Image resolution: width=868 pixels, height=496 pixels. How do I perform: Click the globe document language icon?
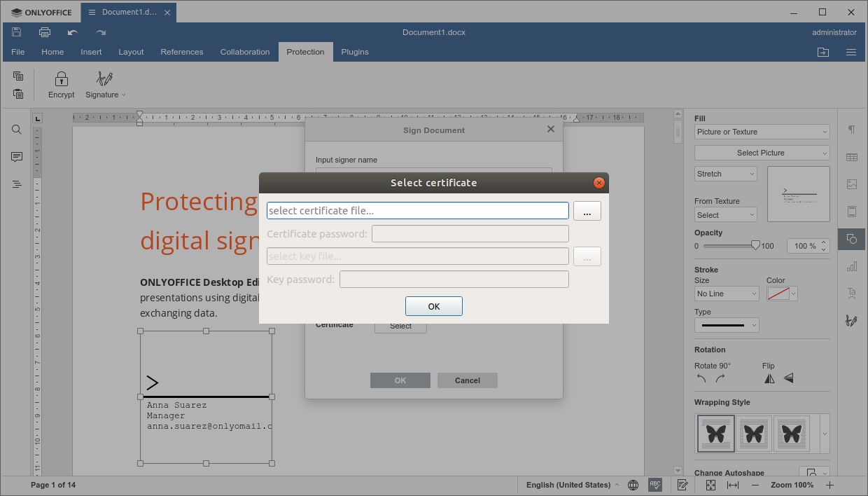[x=633, y=485]
